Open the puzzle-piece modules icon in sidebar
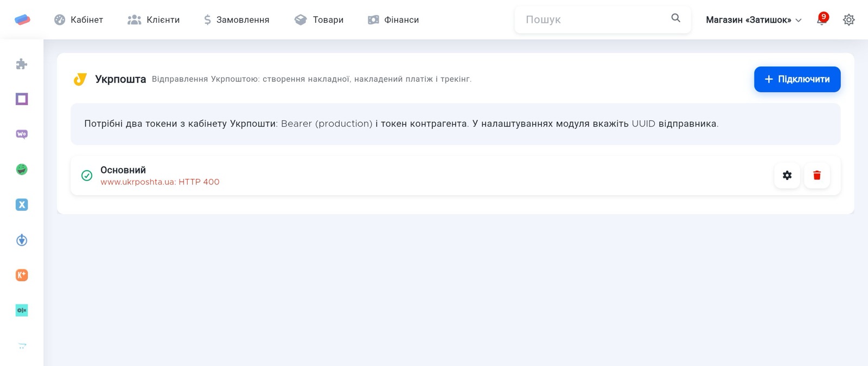868x366 pixels. point(22,64)
